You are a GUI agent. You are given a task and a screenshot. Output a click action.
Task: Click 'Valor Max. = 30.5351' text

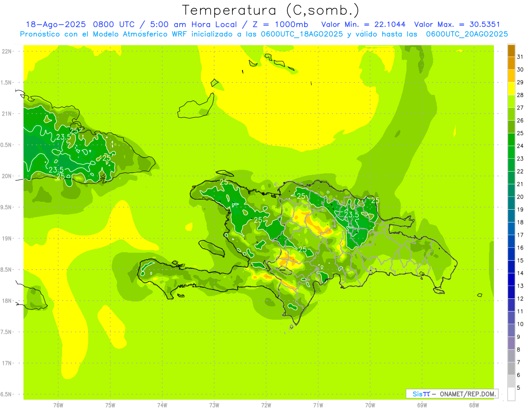[457, 24]
